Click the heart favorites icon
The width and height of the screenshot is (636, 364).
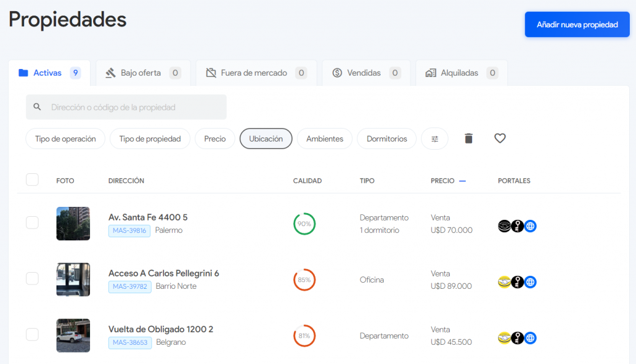click(x=500, y=139)
